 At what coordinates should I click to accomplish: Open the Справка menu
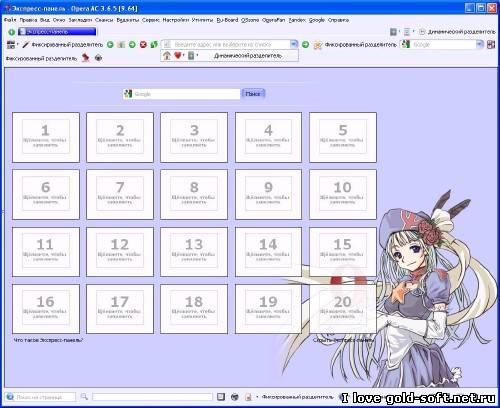click(x=338, y=20)
